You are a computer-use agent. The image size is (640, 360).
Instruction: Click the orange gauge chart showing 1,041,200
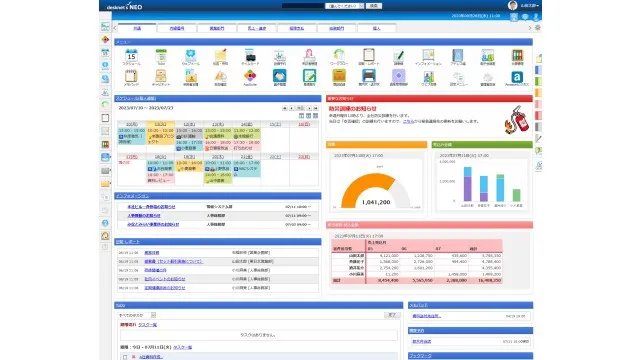point(376,190)
